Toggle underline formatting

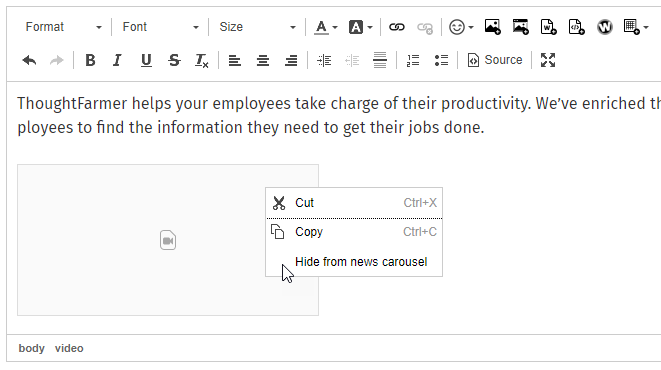click(x=146, y=60)
